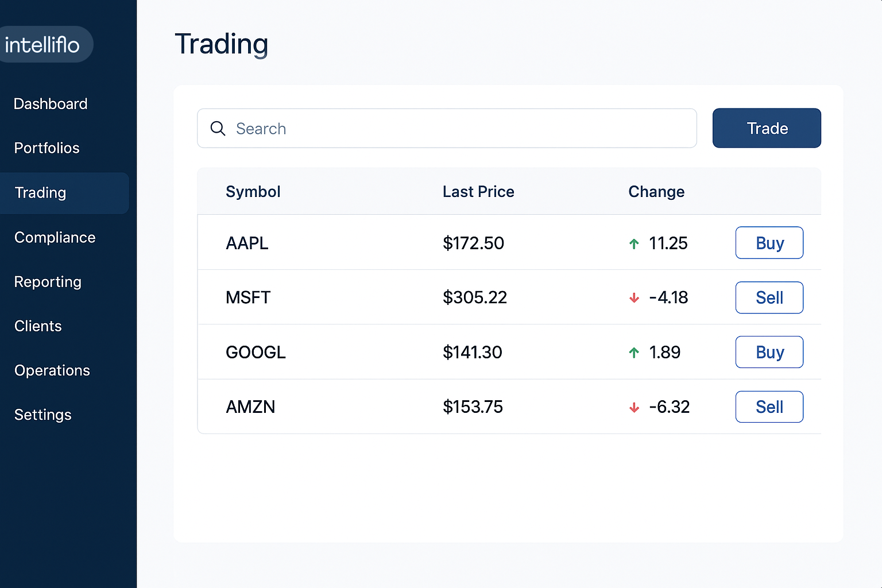Open the Compliance section

(x=55, y=237)
